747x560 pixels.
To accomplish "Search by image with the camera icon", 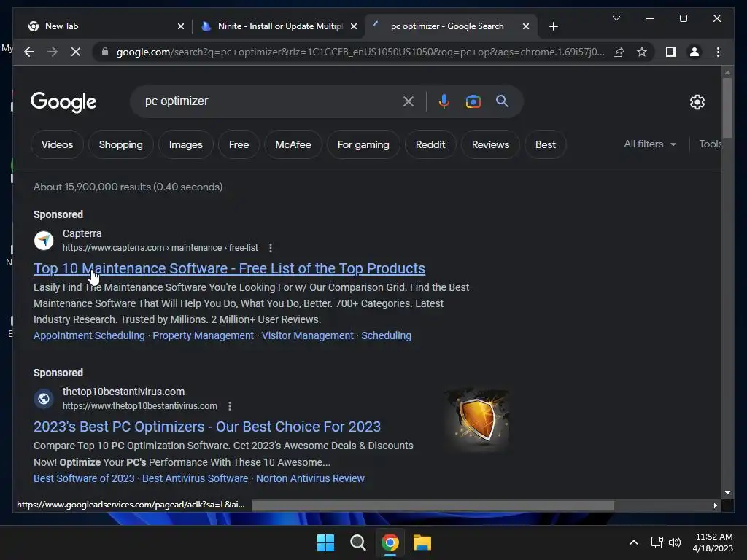I will 473,101.
